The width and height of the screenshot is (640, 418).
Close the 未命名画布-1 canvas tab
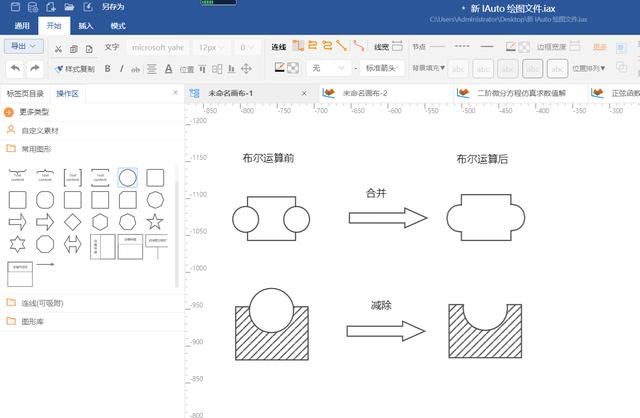tap(304, 93)
